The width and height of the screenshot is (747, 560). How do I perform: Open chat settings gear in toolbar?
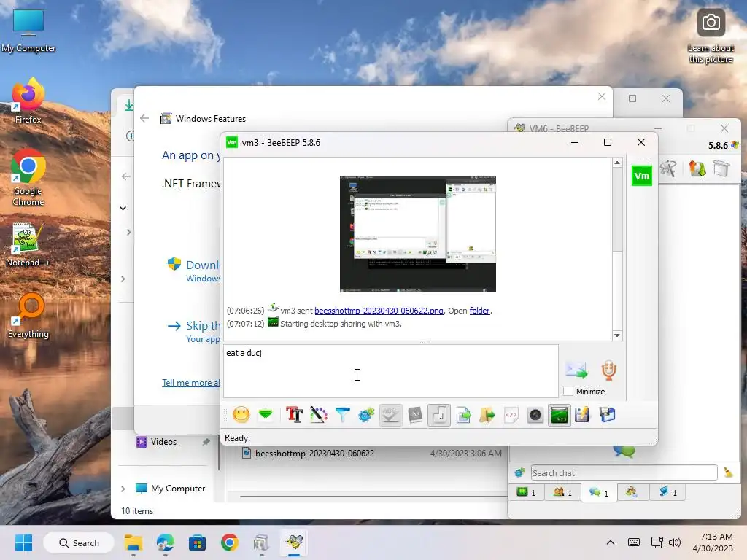pos(366,415)
